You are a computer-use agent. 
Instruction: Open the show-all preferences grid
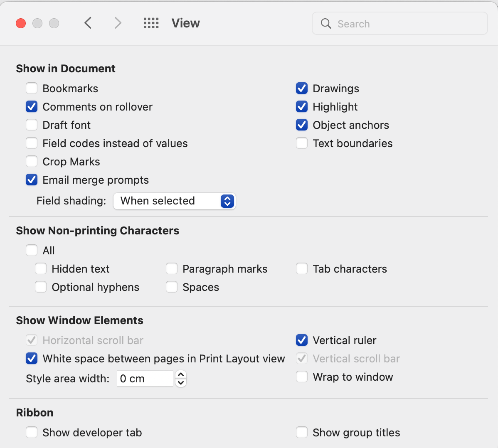pos(151,23)
